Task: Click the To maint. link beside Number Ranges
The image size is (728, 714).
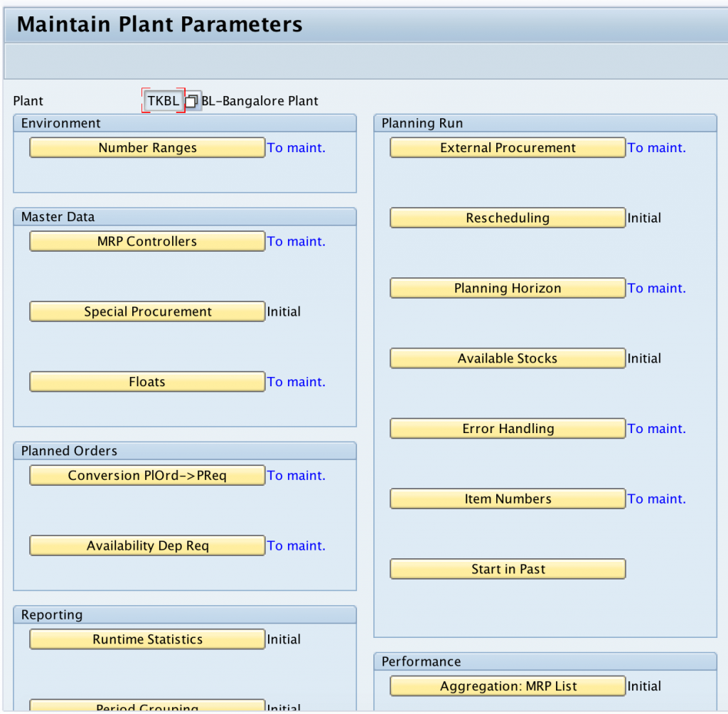Action: (296, 147)
